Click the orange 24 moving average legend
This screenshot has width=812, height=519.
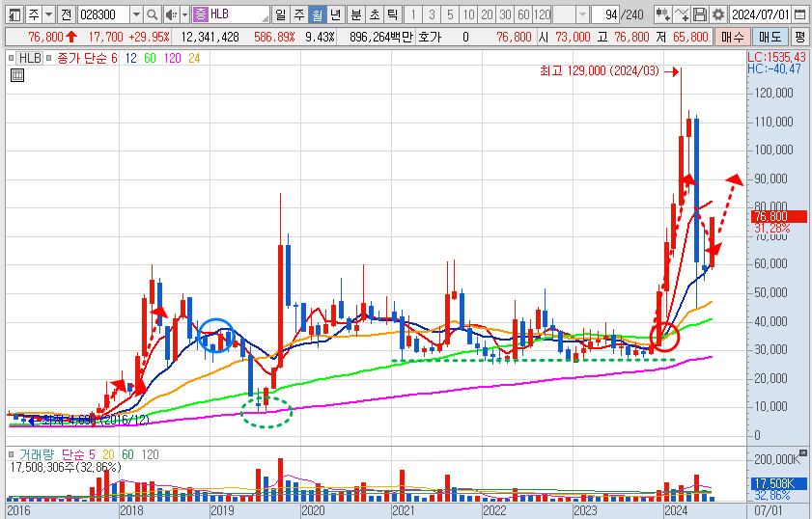(x=194, y=59)
